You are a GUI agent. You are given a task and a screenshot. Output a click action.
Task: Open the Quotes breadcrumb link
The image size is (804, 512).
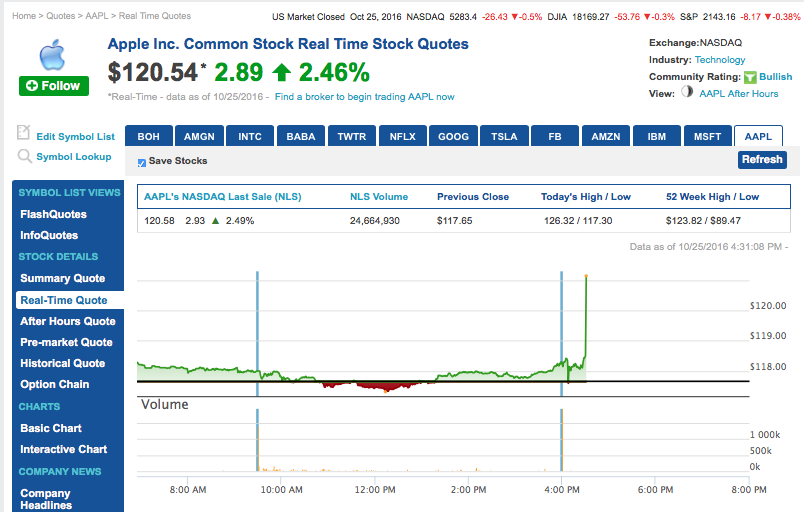61,16
